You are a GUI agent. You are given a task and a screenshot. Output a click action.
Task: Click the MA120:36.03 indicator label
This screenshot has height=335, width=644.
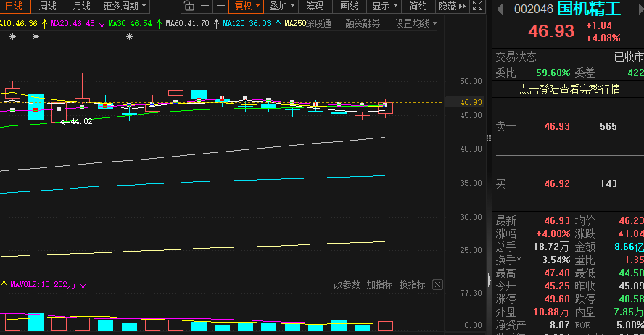247,24
